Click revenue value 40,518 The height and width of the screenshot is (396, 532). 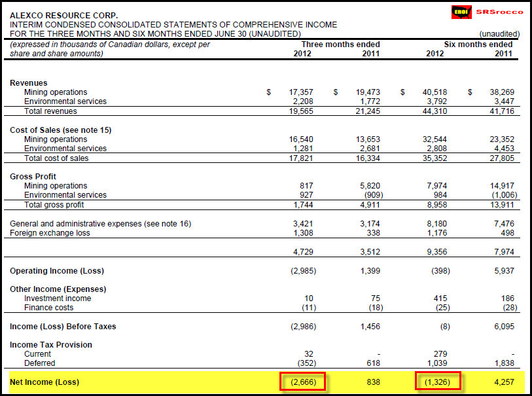click(434, 92)
